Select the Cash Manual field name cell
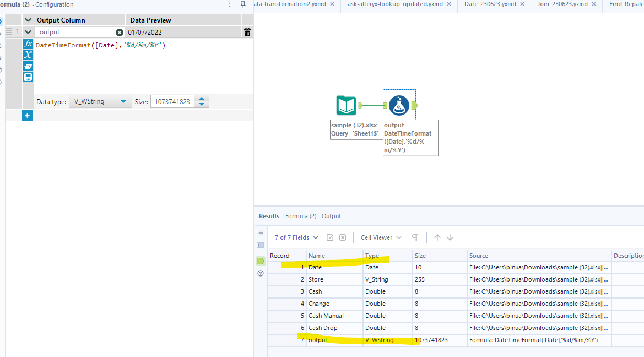 [334, 316]
